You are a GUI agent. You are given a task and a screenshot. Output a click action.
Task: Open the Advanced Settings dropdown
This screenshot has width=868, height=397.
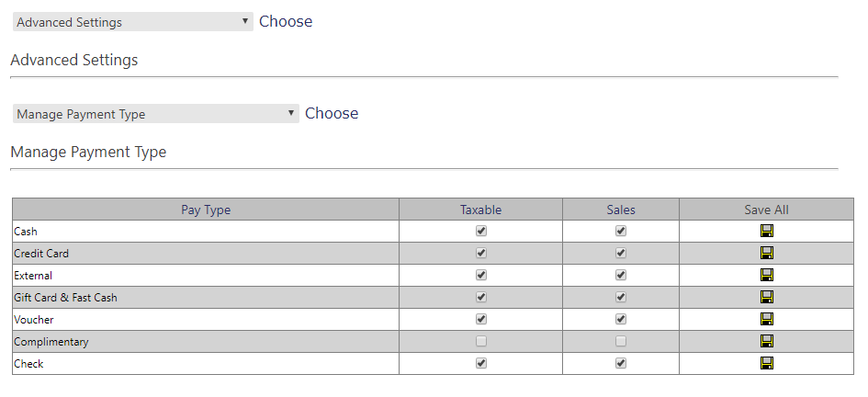tap(133, 22)
